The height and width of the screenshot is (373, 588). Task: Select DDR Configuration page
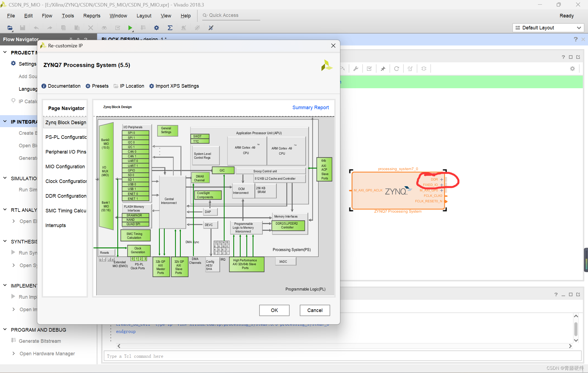point(65,196)
